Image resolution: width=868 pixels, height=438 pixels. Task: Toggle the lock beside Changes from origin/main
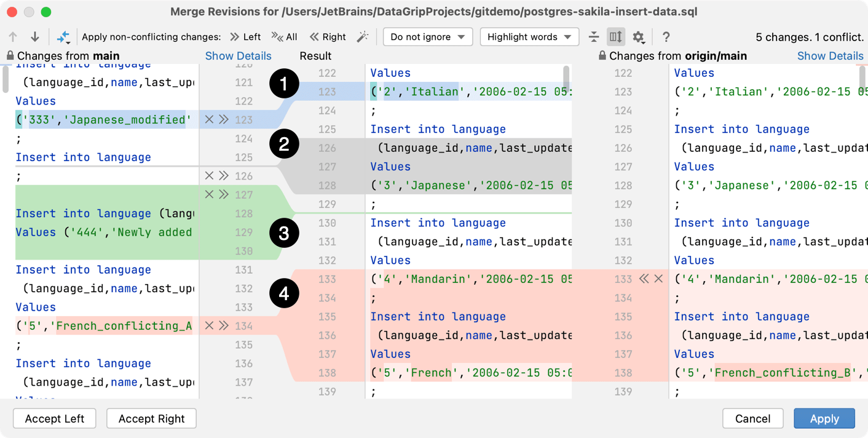(602, 55)
